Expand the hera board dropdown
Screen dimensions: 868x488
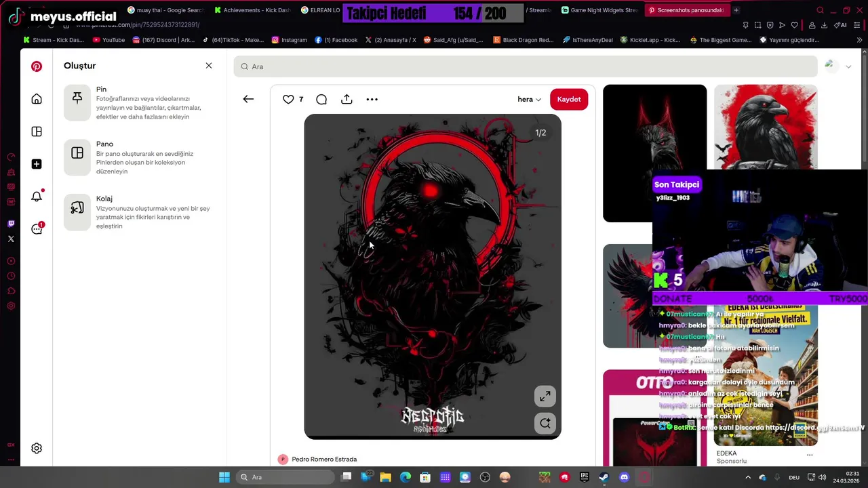[x=530, y=99]
